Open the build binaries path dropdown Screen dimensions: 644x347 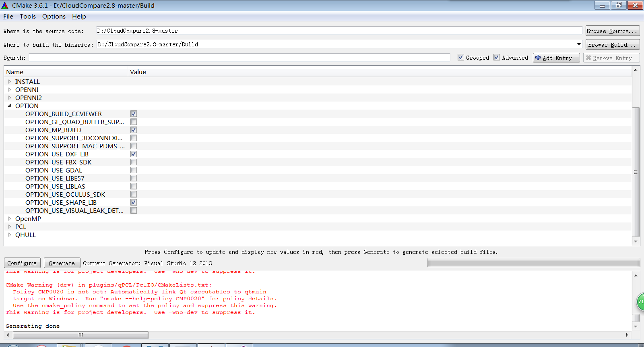pos(579,44)
